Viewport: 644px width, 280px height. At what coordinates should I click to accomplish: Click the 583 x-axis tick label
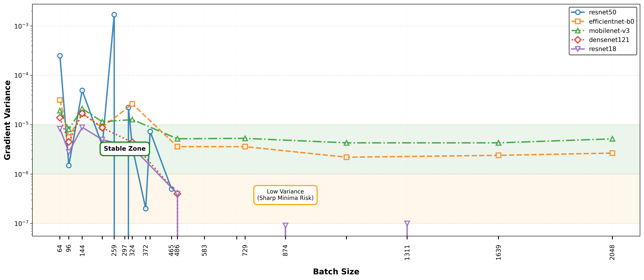204,251
